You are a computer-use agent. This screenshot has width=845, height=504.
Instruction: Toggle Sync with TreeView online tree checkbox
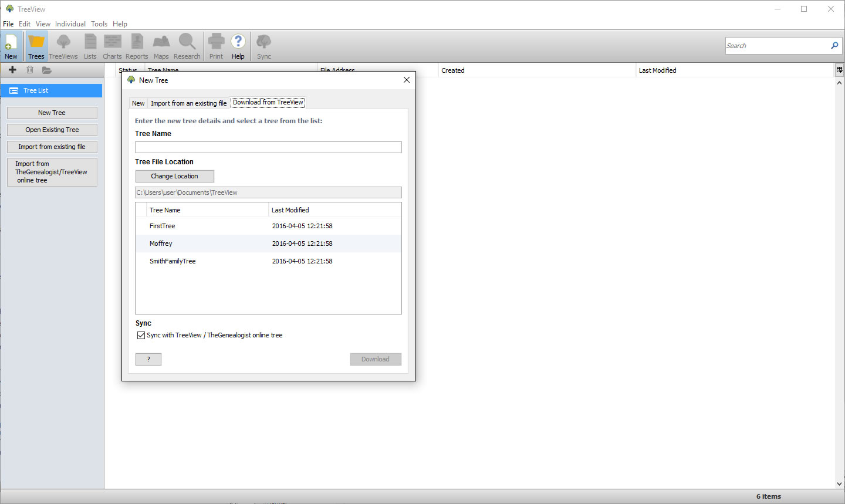pos(141,336)
